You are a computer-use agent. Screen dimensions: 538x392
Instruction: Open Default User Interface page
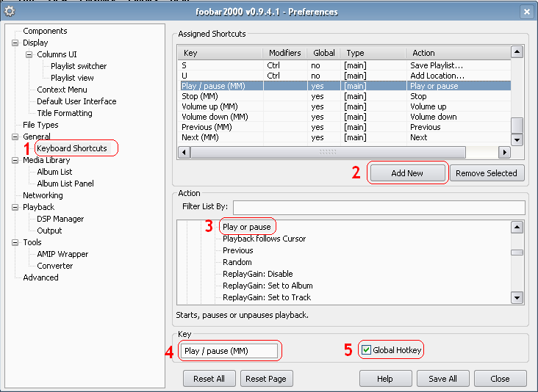[76, 101]
